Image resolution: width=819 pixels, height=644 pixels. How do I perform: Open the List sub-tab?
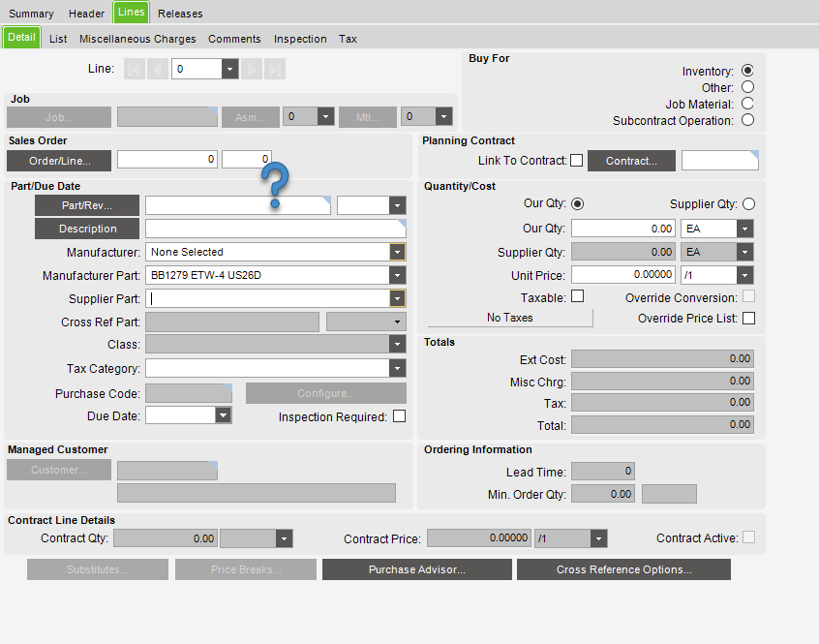58,39
